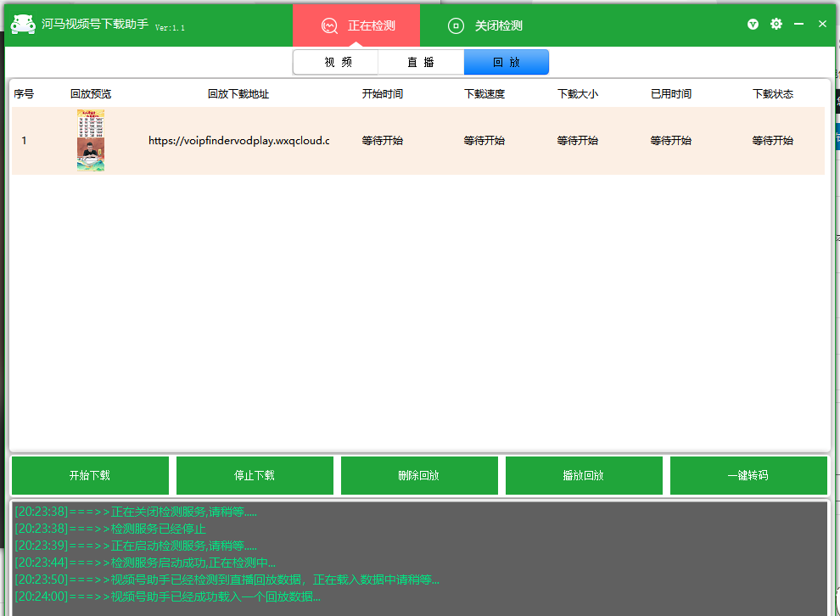Select the 回放 tab
This screenshot has width=840, height=616.
(x=506, y=62)
